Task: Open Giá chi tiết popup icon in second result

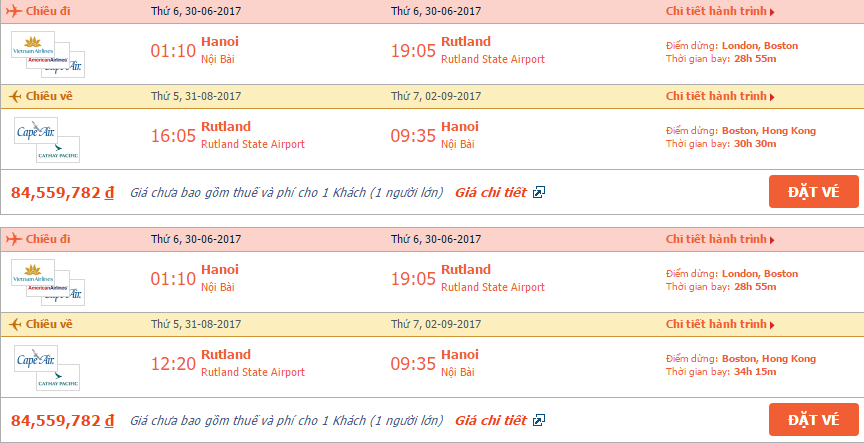Action: pos(538,420)
